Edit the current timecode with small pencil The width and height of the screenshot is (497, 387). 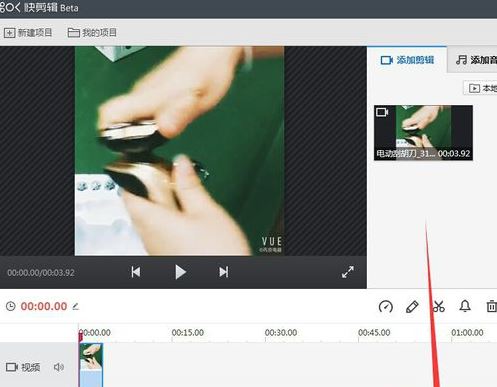point(76,306)
